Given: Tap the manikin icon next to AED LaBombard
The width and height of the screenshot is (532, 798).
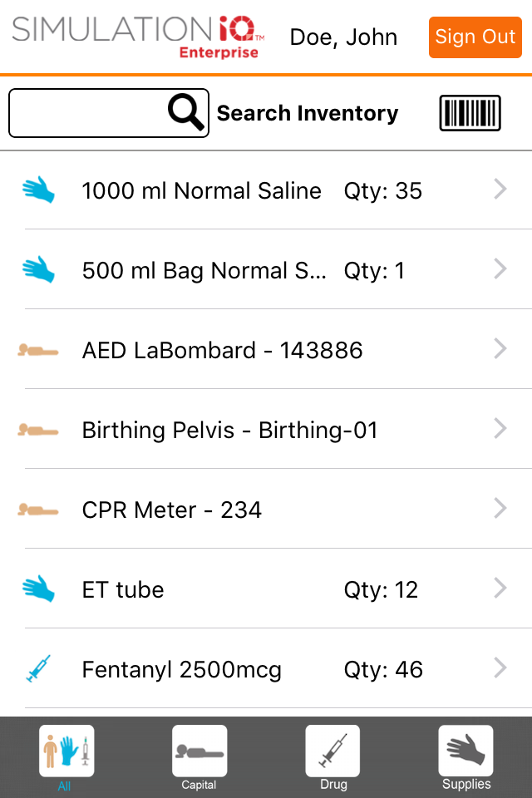Looking at the screenshot, I should click(x=38, y=350).
